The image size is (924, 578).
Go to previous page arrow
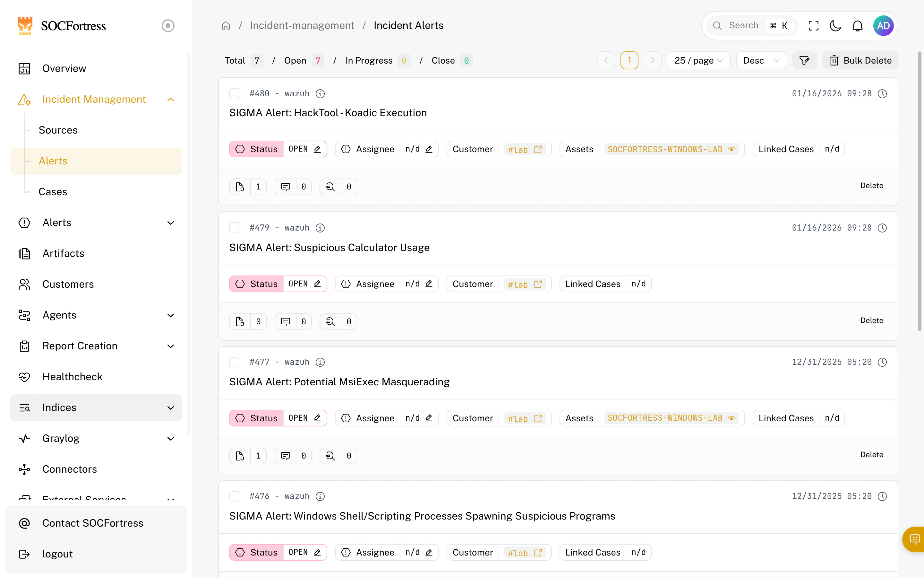pos(606,60)
